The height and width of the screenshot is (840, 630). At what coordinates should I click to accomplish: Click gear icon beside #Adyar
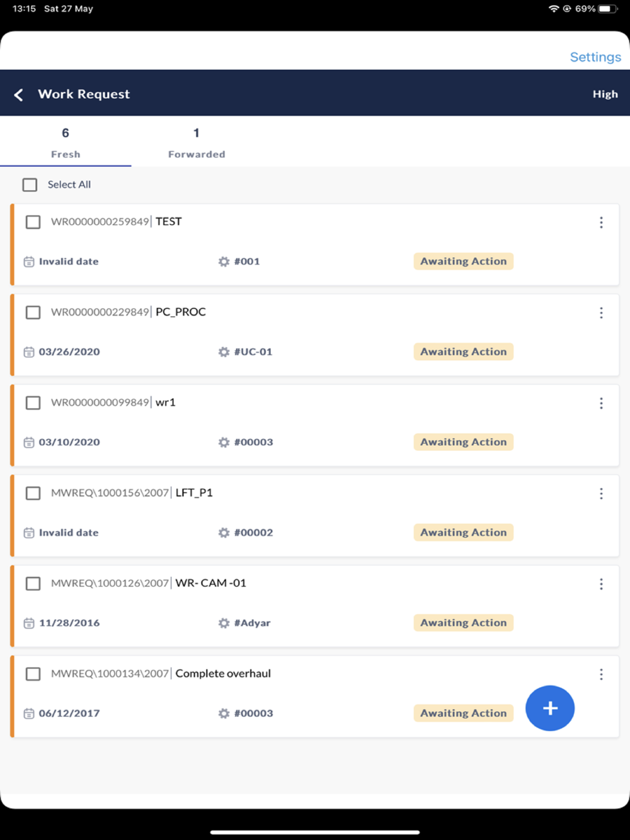(x=224, y=623)
